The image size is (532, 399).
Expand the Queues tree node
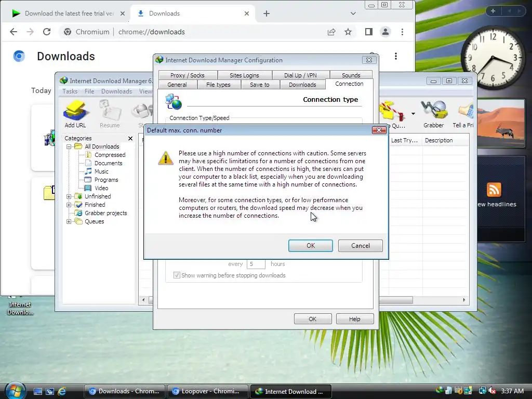tap(69, 221)
